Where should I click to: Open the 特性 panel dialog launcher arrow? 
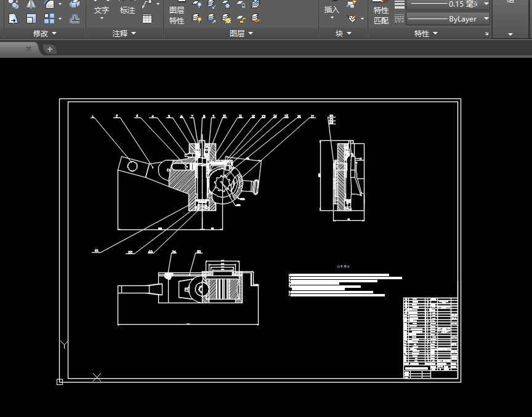tap(486, 34)
